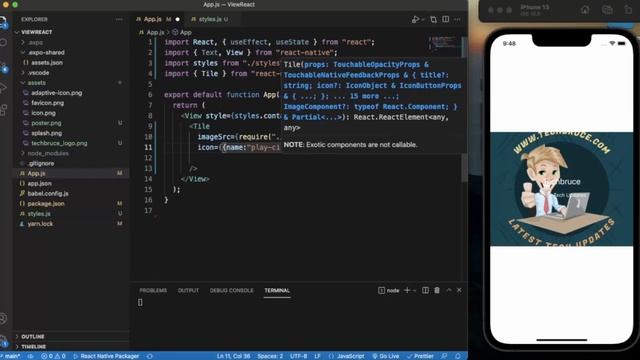The image size is (640, 360).
Task: Expand the .expo folder
Action: pyautogui.click(x=35, y=42)
